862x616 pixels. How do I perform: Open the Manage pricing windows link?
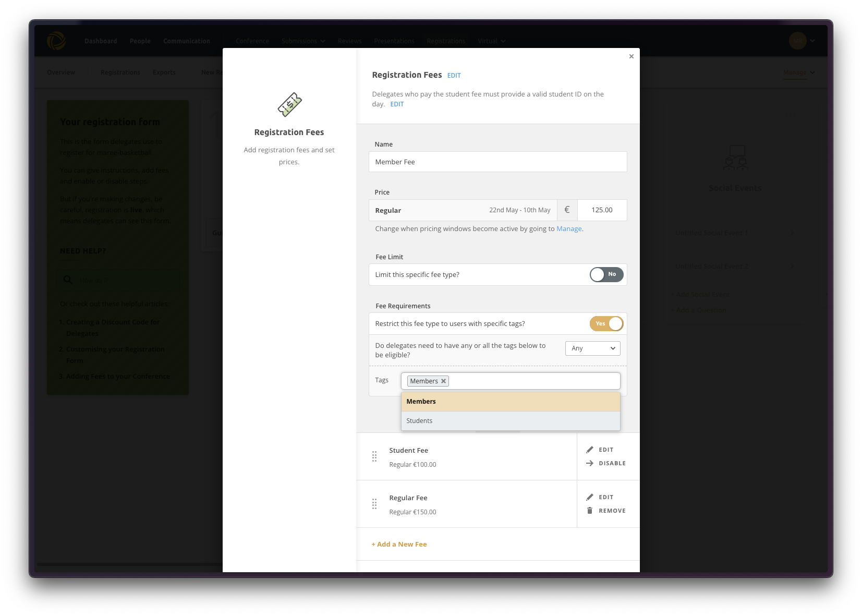pyautogui.click(x=569, y=229)
